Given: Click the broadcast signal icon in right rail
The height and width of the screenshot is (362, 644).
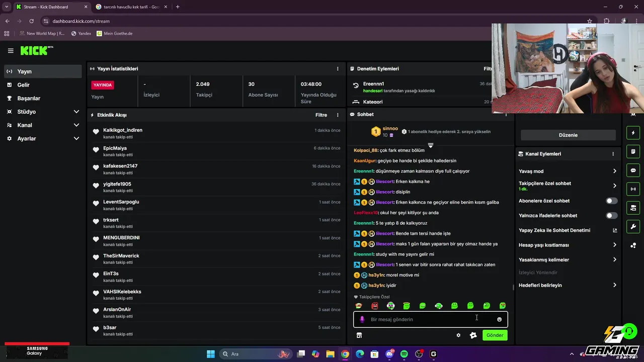Looking at the screenshot, I should (633, 189).
